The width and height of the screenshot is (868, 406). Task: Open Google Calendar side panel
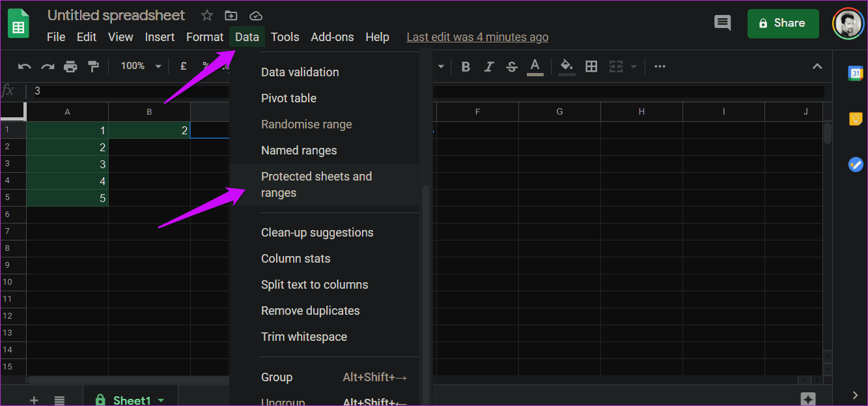coord(855,73)
